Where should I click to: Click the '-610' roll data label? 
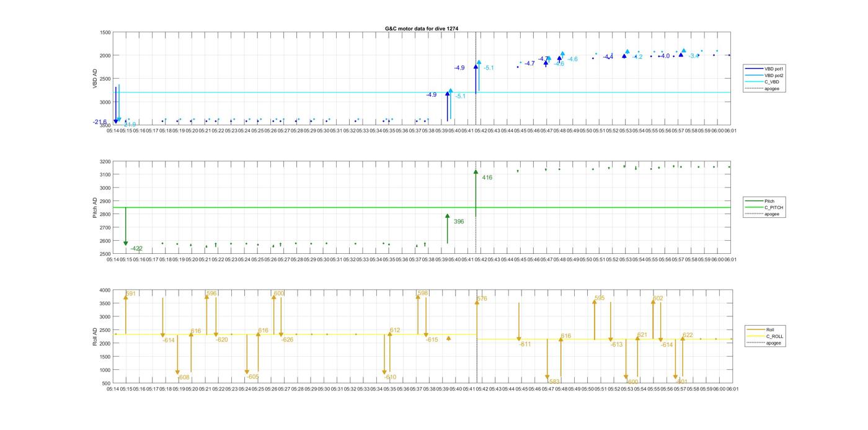click(x=390, y=377)
